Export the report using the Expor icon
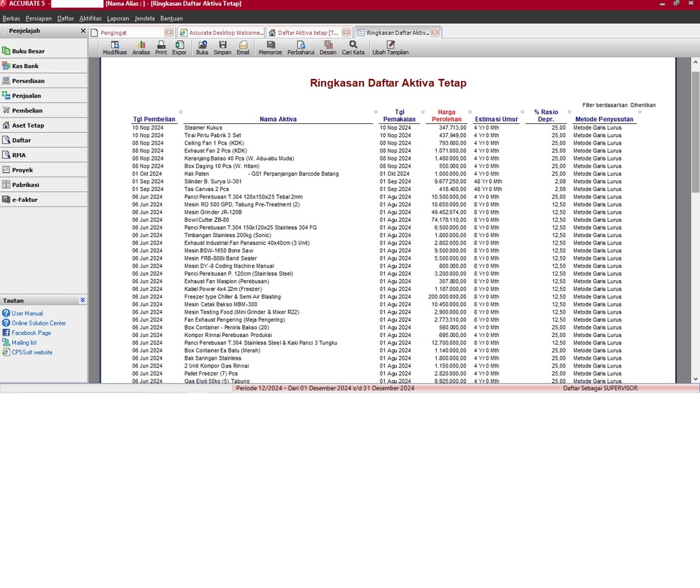This screenshot has height=588, width=700. coord(179,47)
